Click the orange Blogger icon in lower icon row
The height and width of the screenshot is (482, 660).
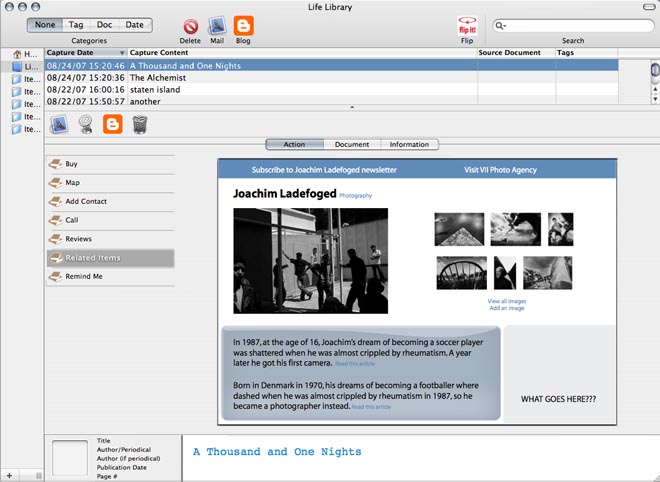pos(113,125)
